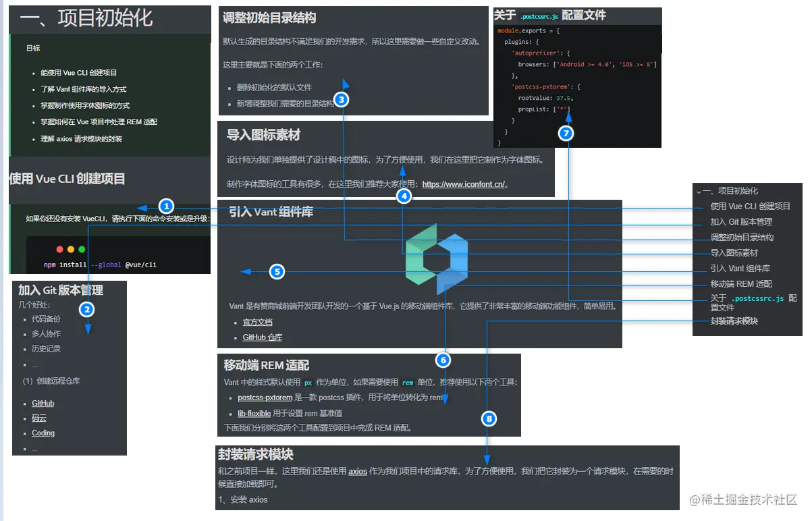The image size is (812, 521).
Task: Click the 删除初始化的默认文件 bullet
Action: (274, 88)
